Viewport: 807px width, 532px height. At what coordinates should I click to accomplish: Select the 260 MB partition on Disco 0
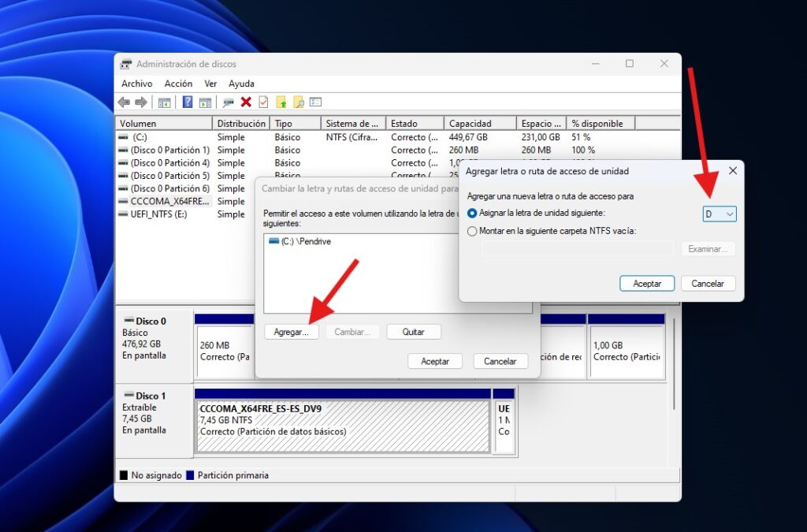225,352
